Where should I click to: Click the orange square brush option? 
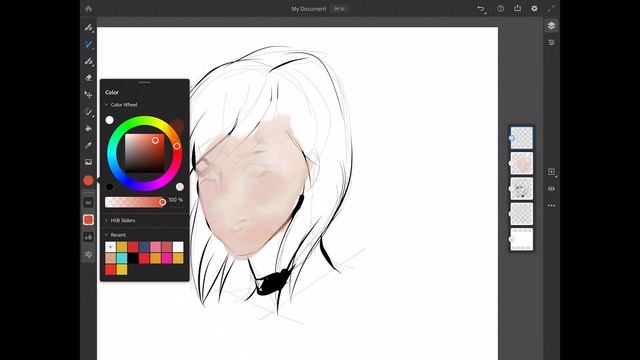point(89,220)
